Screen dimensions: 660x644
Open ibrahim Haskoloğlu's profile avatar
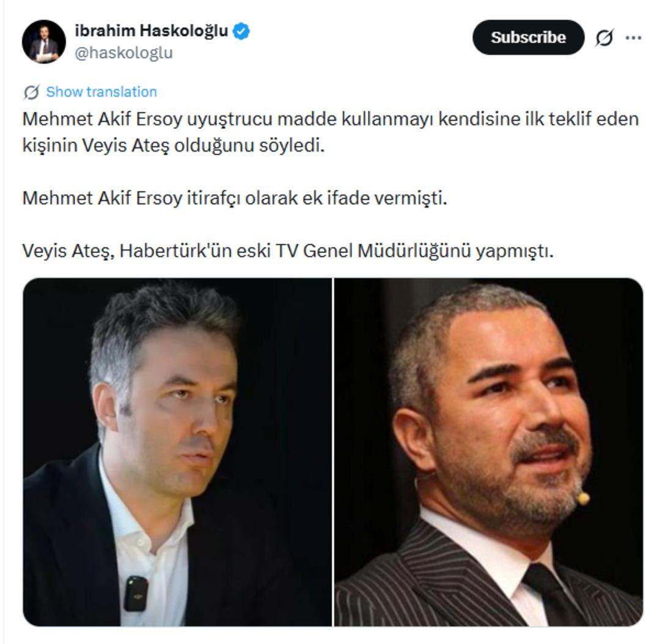[x=44, y=42]
